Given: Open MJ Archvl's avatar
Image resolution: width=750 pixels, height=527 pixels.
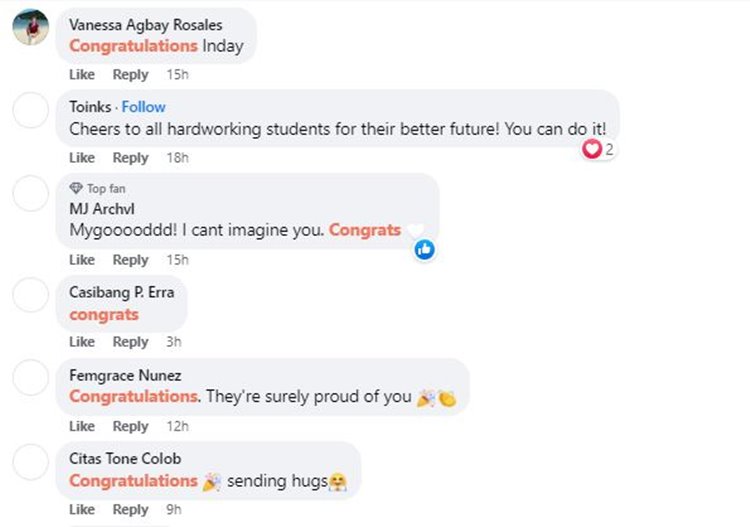Looking at the screenshot, I should pyautogui.click(x=30, y=194).
